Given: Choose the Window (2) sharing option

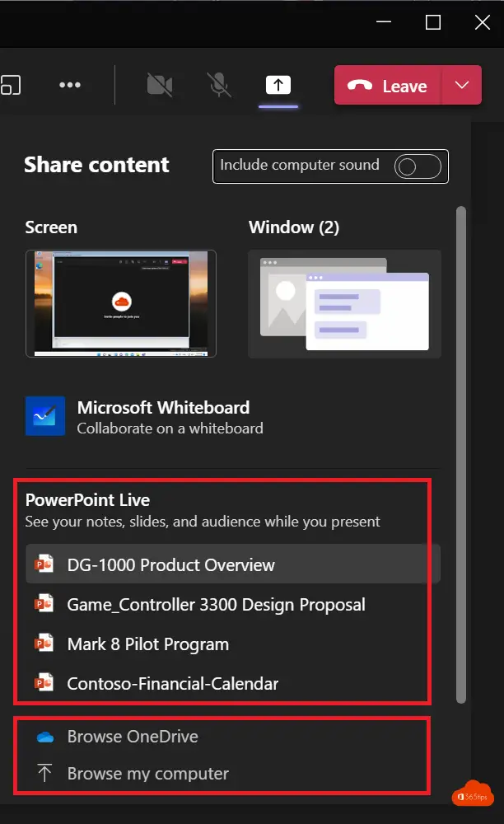Looking at the screenshot, I should pyautogui.click(x=344, y=304).
